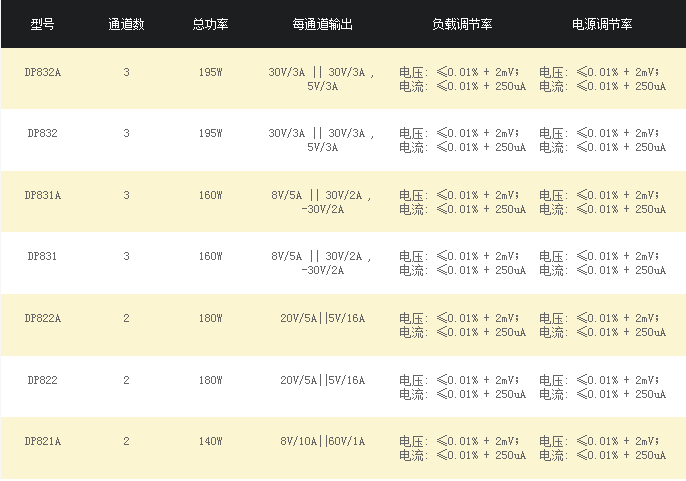This screenshot has width=686, height=481.
Task: Click the 每通道输出 column header
Action: click(322, 24)
